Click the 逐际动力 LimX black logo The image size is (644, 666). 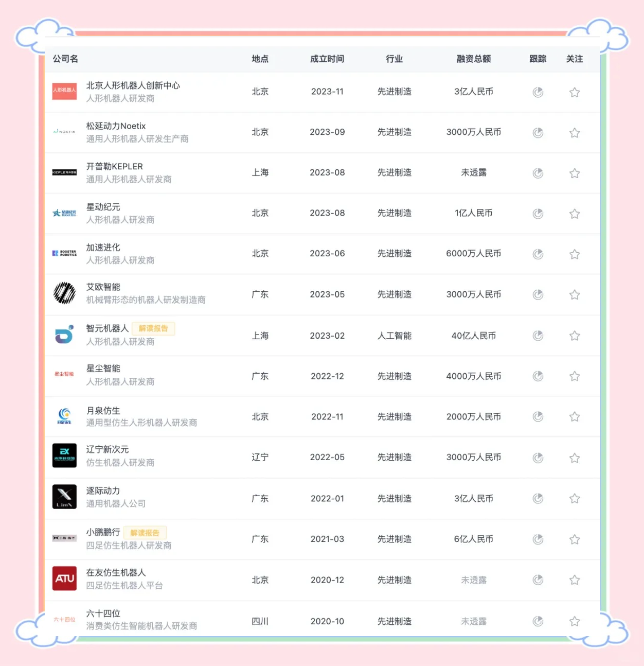64,497
